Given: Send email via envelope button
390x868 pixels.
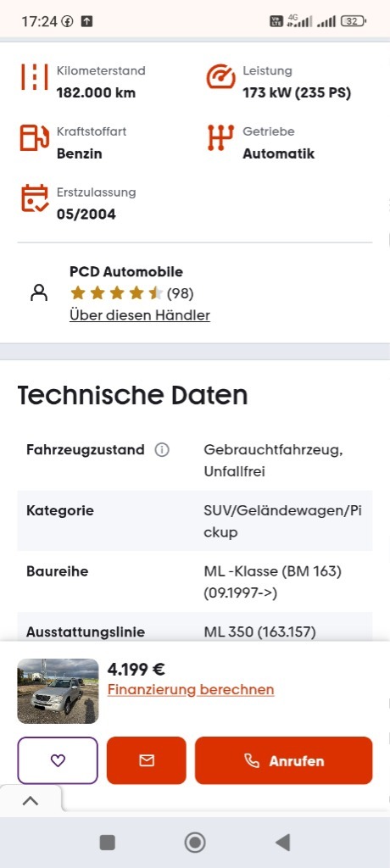Looking at the screenshot, I should (x=146, y=760).
